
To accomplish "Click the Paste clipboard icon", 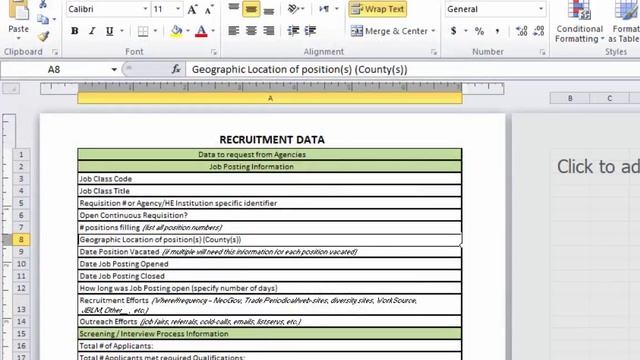I will coord(19,10).
